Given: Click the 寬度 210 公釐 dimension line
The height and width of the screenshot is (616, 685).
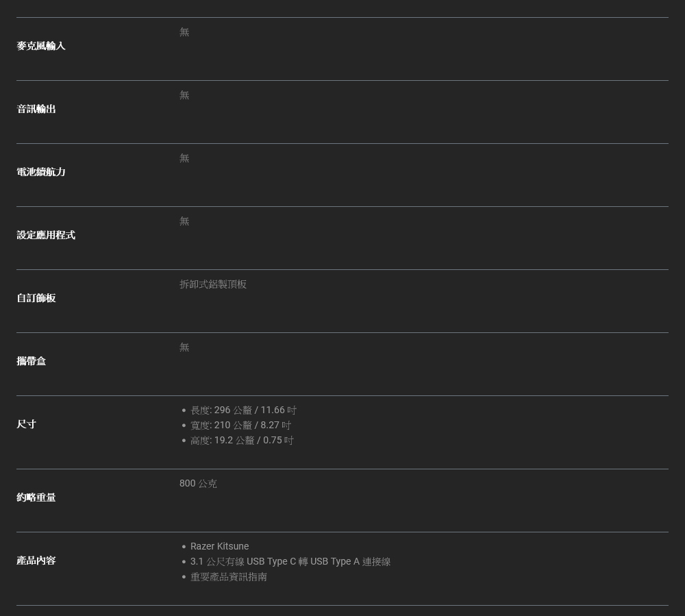Looking at the screenshot, I should [x=240, y=426].
